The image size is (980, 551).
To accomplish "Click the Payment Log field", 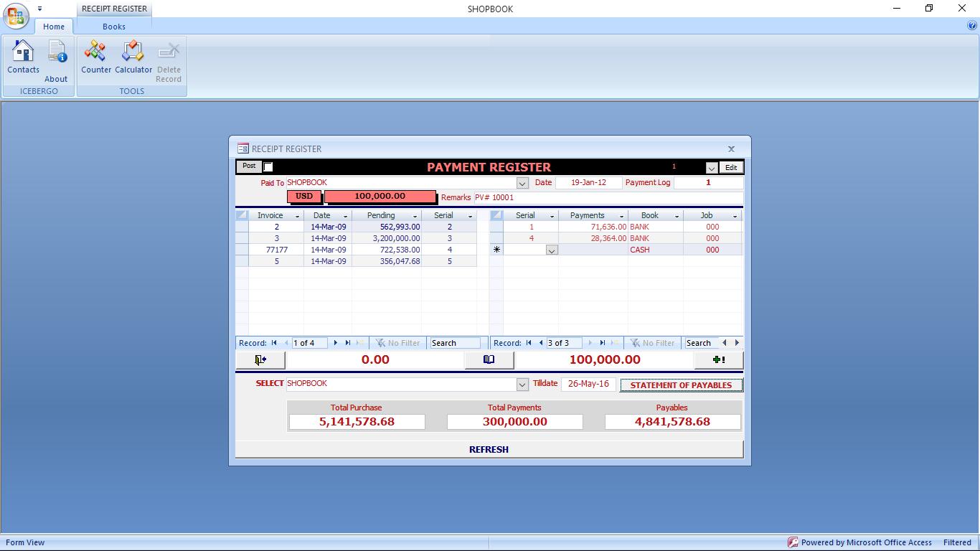I will pyautogui.click(x=708, y=183).
